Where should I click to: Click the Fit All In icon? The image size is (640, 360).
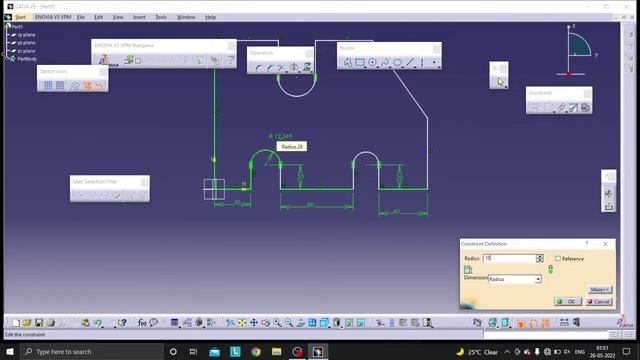click(x=242, y=323)
